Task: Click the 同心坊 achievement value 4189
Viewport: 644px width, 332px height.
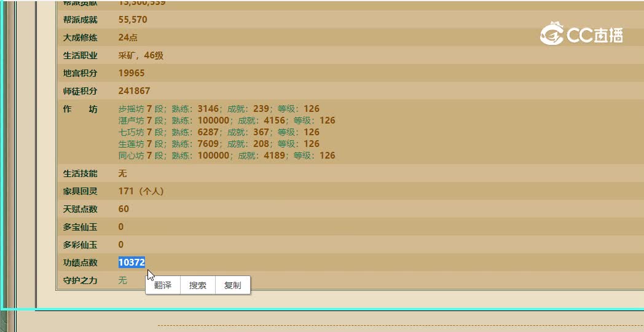Action: tap(274, 156)
